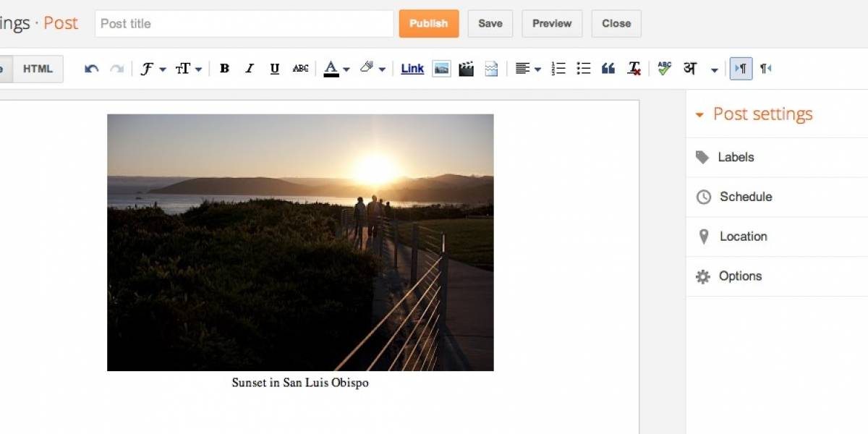This screenshot has width=868, height=434.
Task: Click the Insert video clapperboard icon
Action: (x=467, y=69)
